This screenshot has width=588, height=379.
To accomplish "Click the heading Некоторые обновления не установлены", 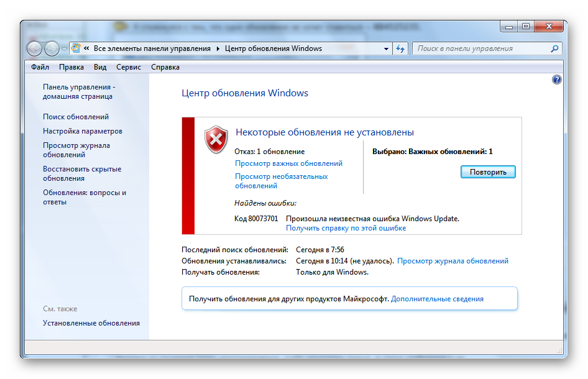I will pyautogui.click(x=324, y=132).
